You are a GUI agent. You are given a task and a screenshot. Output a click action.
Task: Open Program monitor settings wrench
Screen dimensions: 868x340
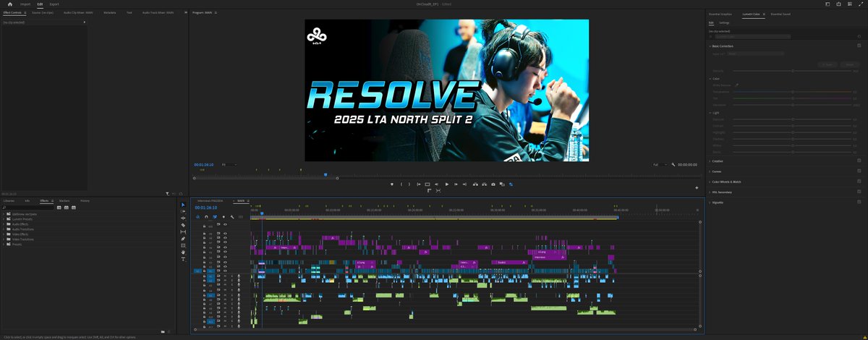point(673,164)
